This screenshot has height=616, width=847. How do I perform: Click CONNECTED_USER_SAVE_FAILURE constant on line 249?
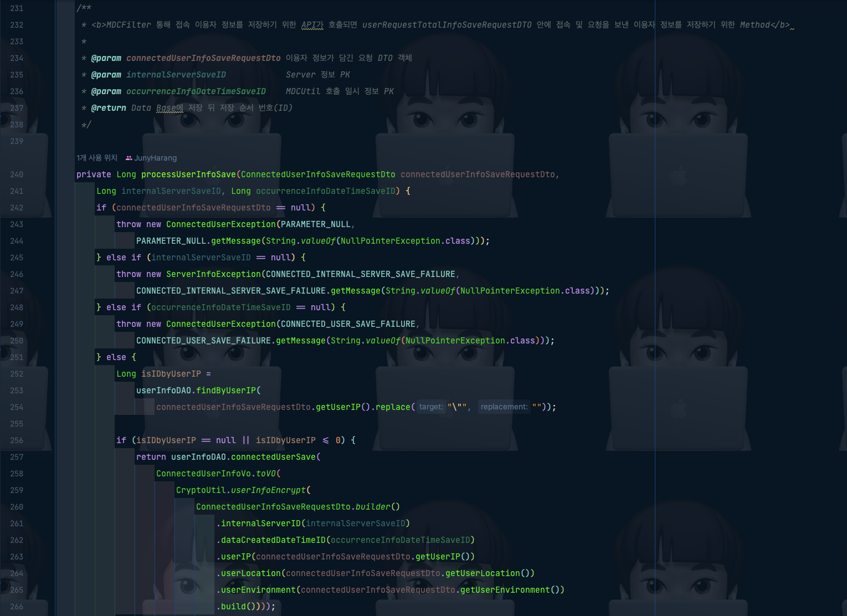pyautogui.click(x=348, y=324)
